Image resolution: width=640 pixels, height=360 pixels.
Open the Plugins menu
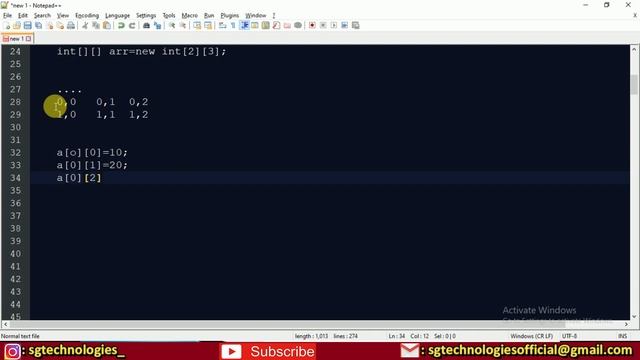click(x=229, y=16)
